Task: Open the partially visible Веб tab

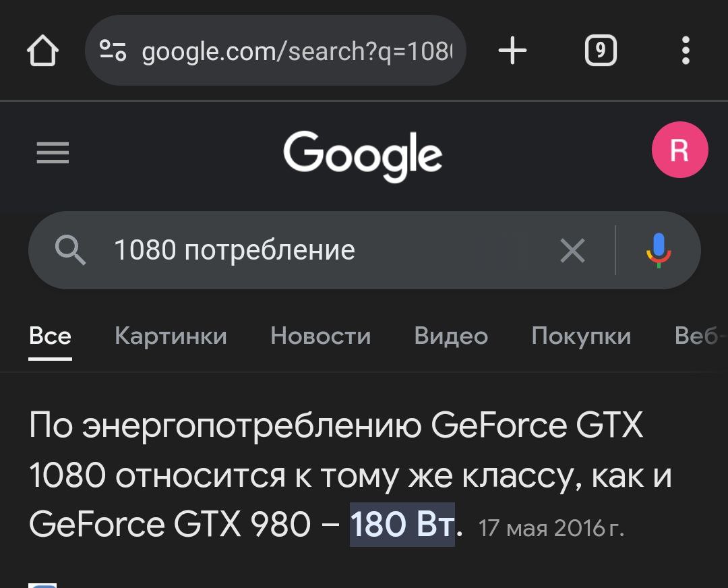Action: (x=700, y=336)
